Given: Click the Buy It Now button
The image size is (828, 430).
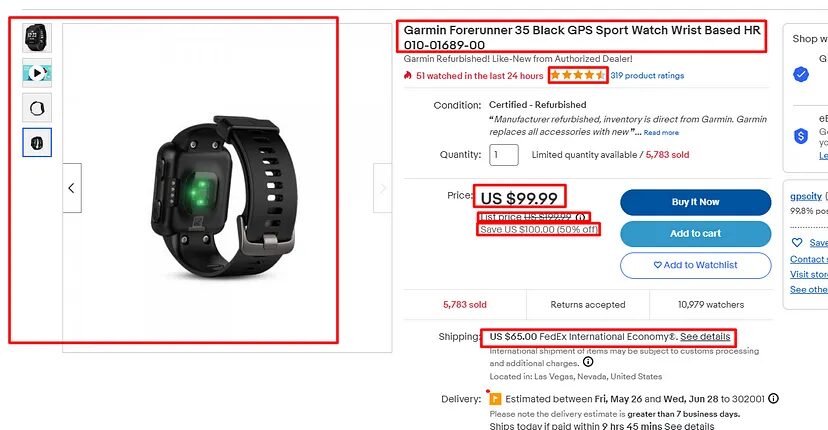Looking at the screenshot, I should pyautogui.click(x=695, y=202).
